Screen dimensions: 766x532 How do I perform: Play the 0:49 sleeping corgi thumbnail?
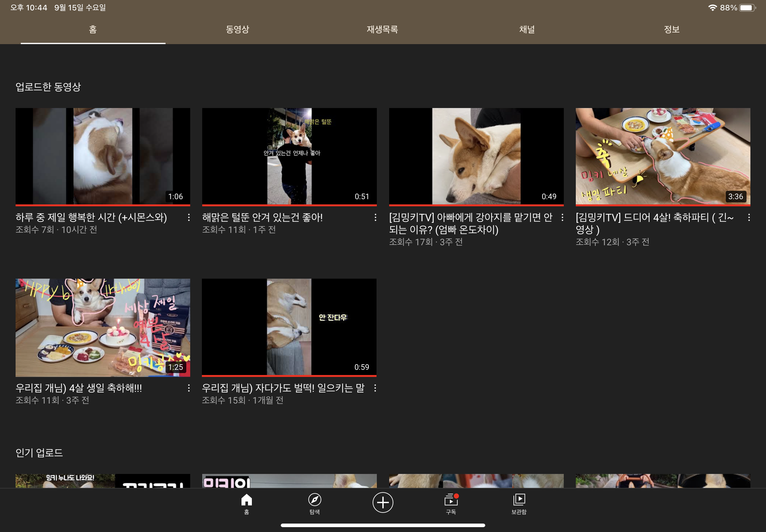pyautogui.click(x=476, y=156)
